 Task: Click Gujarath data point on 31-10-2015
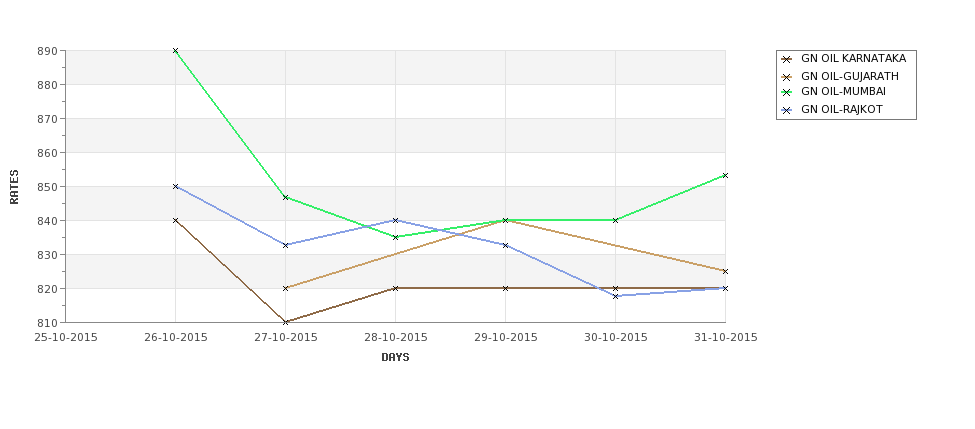(x=725, y=271)
